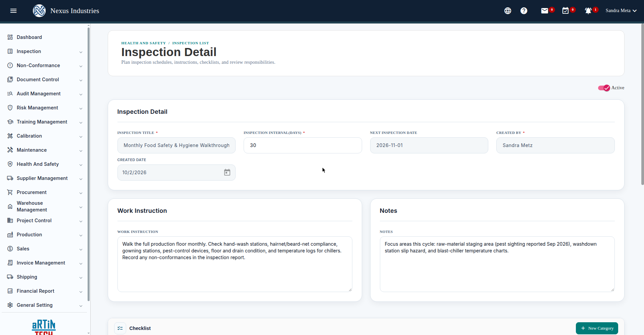Click the Calibration sidebar icon
Viewport: 644px width, 335px height.
(x=10, y=136)
